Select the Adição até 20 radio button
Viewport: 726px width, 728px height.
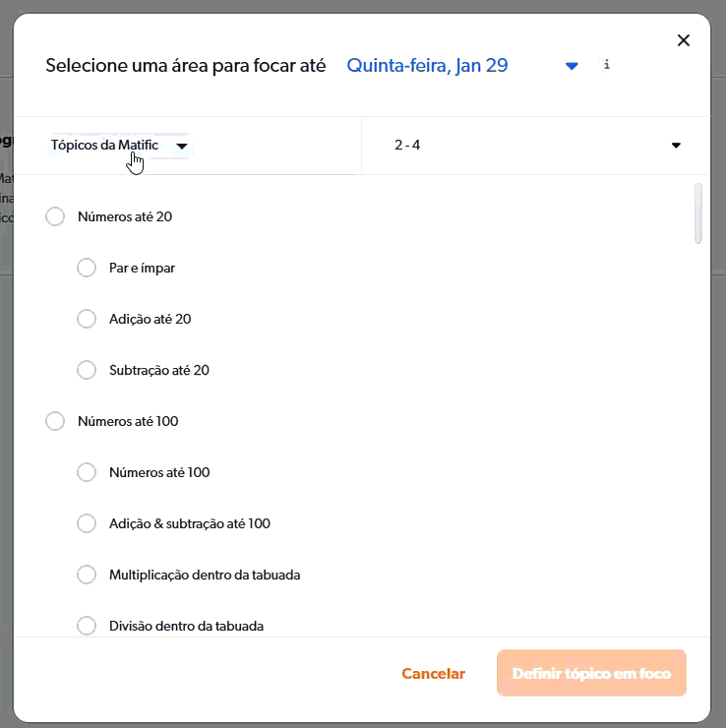(x=87, y=319)
